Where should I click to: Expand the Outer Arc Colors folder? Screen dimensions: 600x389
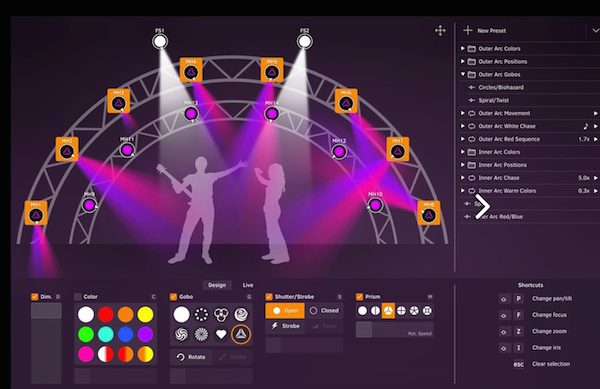tap(463, 49)
